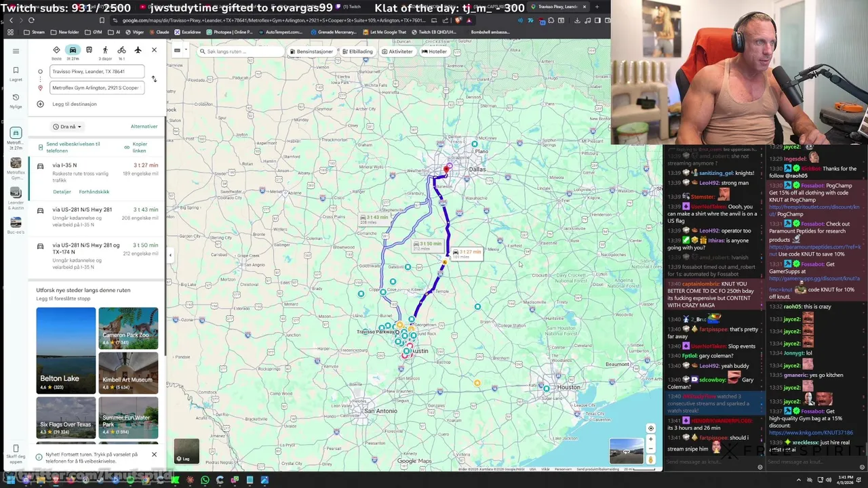868x488 pixels.
Task: Open Alternativer route options
Action: pos(144,127)
